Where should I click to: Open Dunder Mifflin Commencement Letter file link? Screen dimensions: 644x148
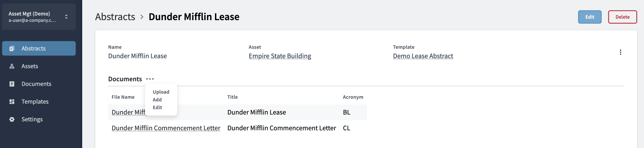click(166, 128)
